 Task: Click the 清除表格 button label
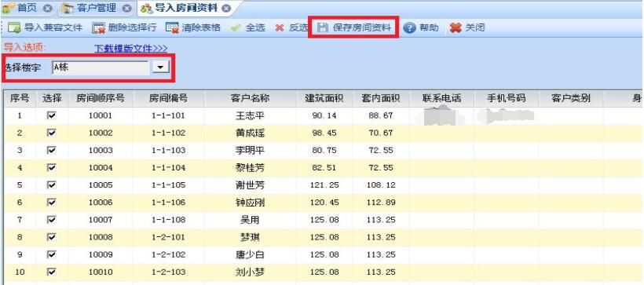(x=201, y=28)
